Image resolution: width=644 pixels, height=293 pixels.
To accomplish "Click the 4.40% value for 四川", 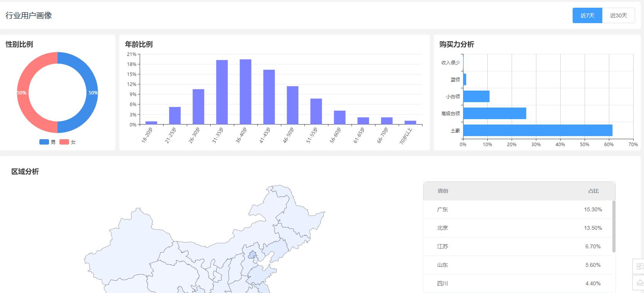I will 593,283.
